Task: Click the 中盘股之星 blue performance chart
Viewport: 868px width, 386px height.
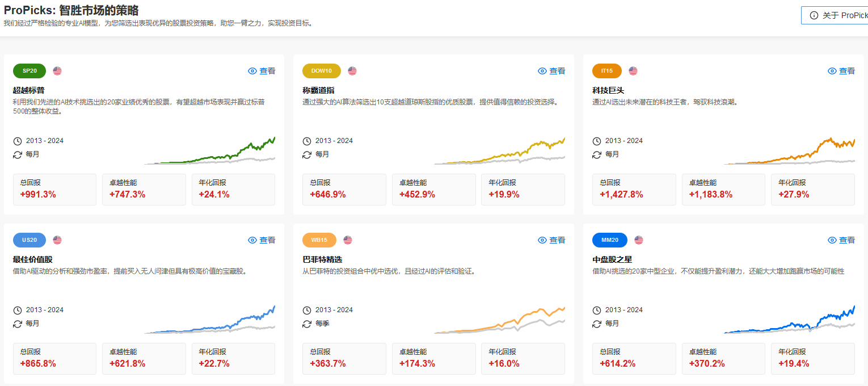Action: click(x=789, y=321)
